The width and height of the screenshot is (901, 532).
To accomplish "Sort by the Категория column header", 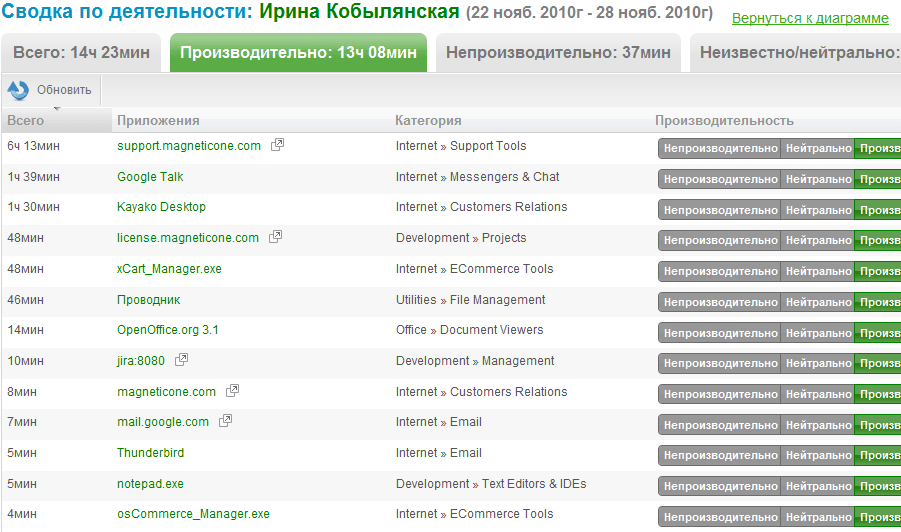I will [428, 121].
